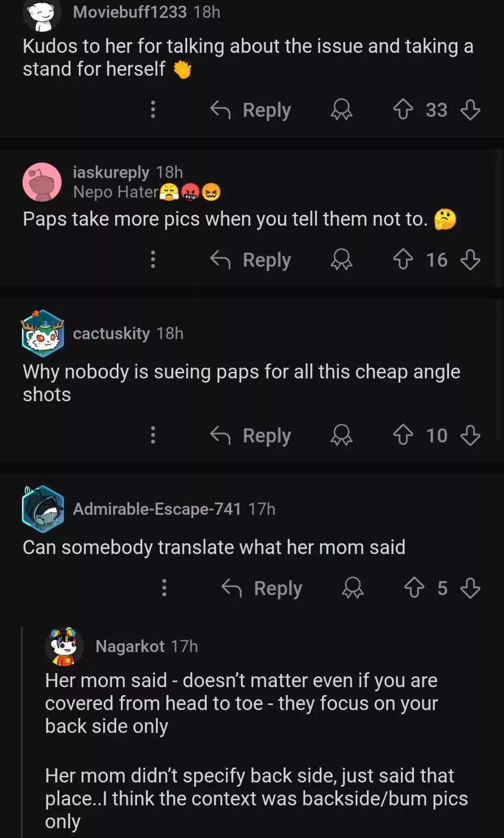Upvote Moviebuff1233's comment

click(x=403, y=109)
